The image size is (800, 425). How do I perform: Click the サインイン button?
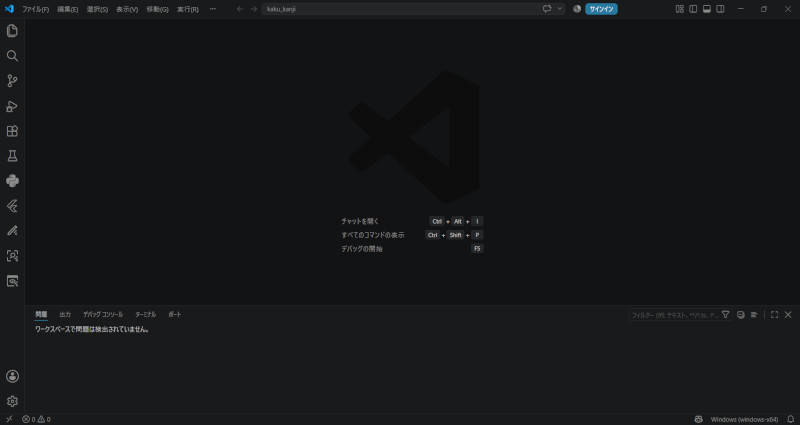(601, 9)
